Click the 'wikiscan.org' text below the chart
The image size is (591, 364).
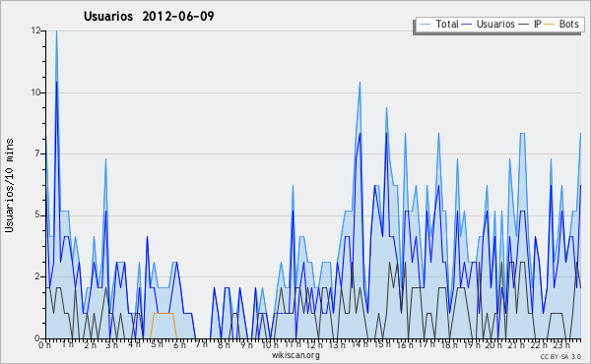(x=295, y=355)
